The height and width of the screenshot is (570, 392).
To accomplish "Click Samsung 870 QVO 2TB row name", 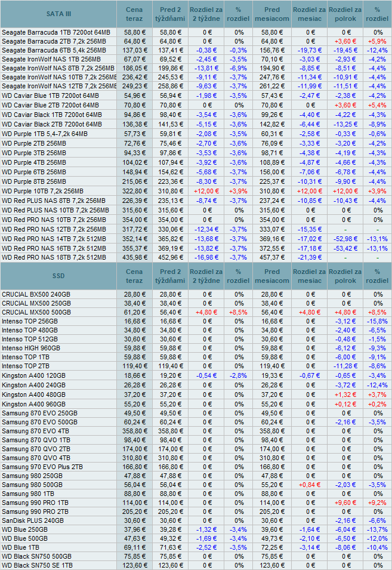I will pyautogui.click(x=36, y=449).
